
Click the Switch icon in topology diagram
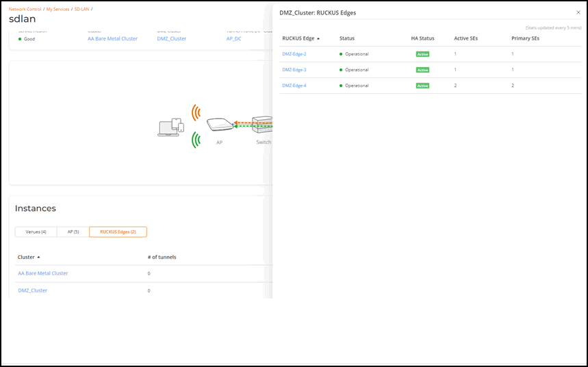click(x=263, y=127)
